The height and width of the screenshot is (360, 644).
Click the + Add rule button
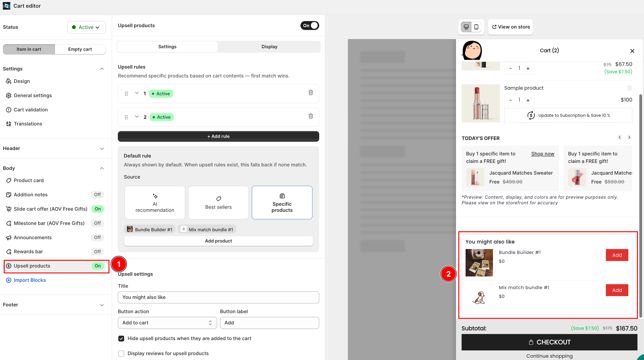coord(218,136)
